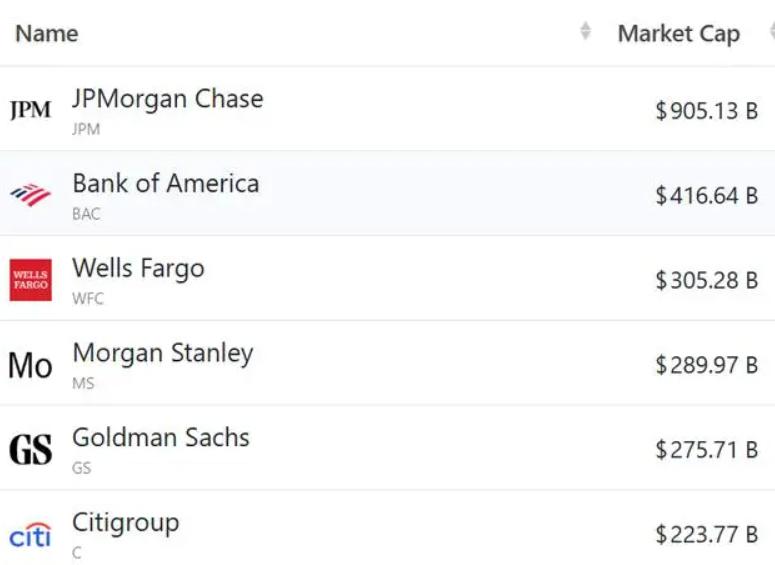Click the $223.77 B Citigroup market cap
The width and height of the screenshot is (775, 565).
point(706,535)
